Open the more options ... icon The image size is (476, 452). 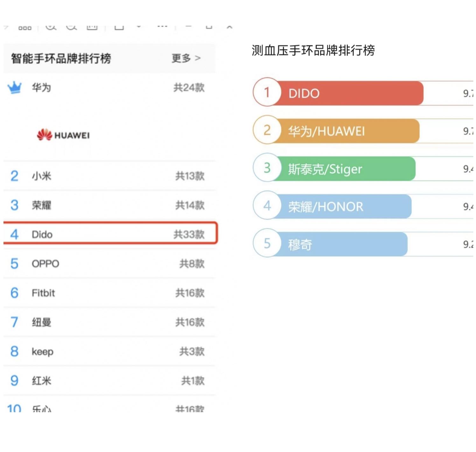click(162, 26)
